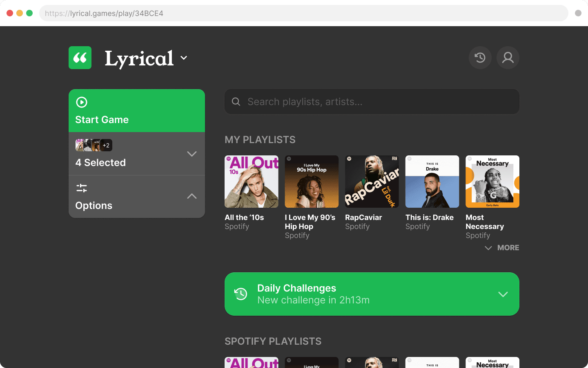
Task: Click the MORE link under My Playlists
Action: click(x=508, y=248)
